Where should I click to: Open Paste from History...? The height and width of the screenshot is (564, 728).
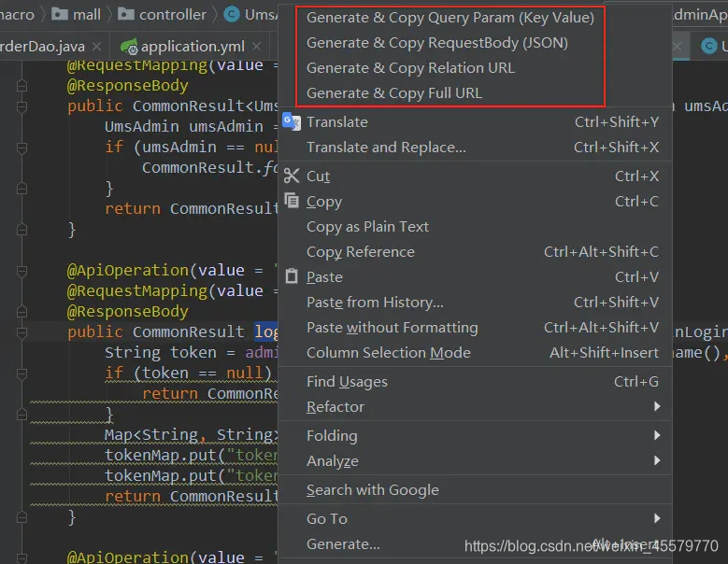(x=476, y=302)
